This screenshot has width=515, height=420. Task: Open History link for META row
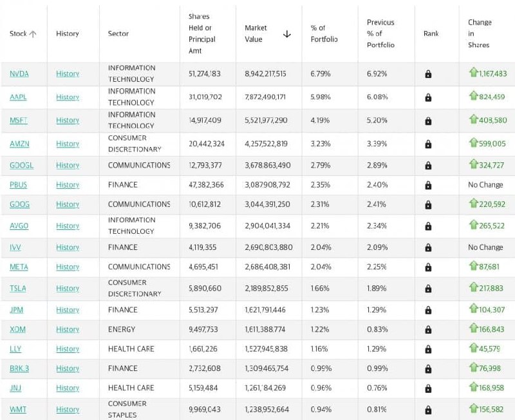(68, 267)
